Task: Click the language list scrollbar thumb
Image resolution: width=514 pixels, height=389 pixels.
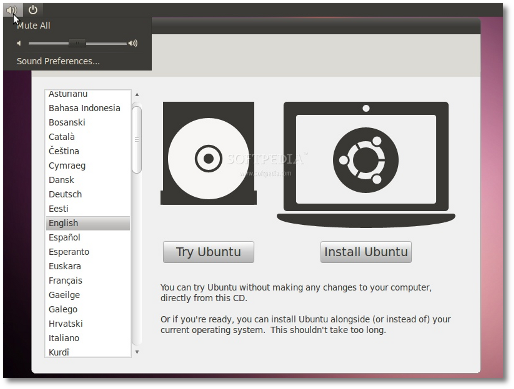Action: (137, 139)
